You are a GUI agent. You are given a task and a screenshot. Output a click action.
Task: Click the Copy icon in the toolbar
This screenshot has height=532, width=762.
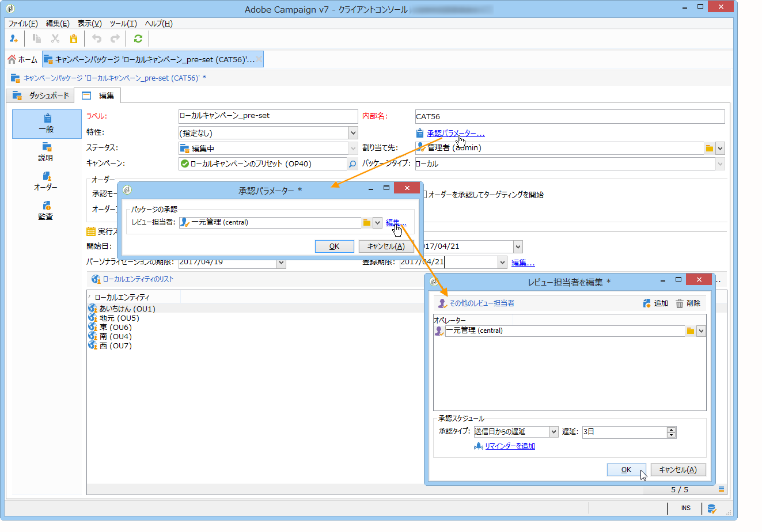(37, 39)
